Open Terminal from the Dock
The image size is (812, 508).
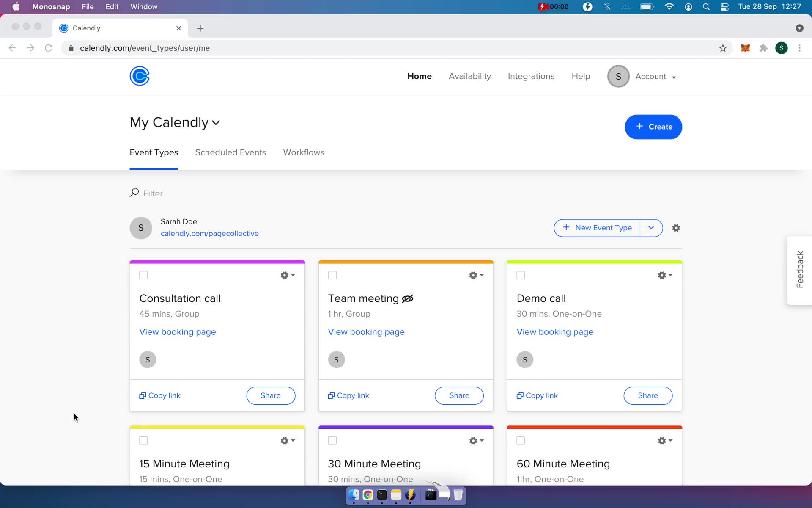coord(382,495)
